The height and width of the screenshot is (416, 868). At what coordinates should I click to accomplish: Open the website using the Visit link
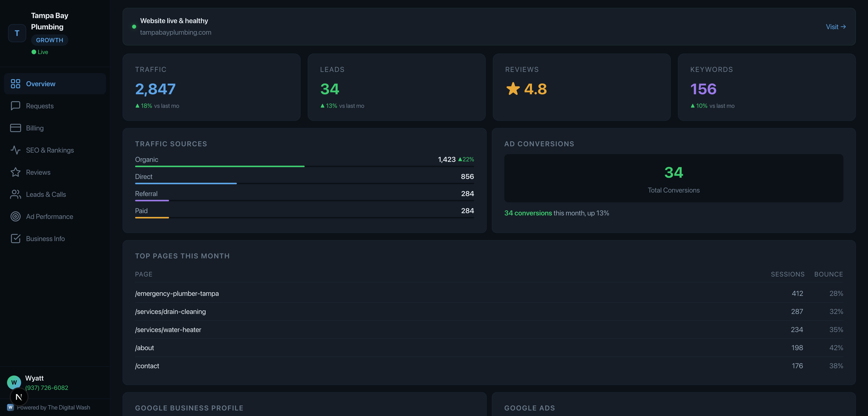pyautogui.click(x=836, y=27)
